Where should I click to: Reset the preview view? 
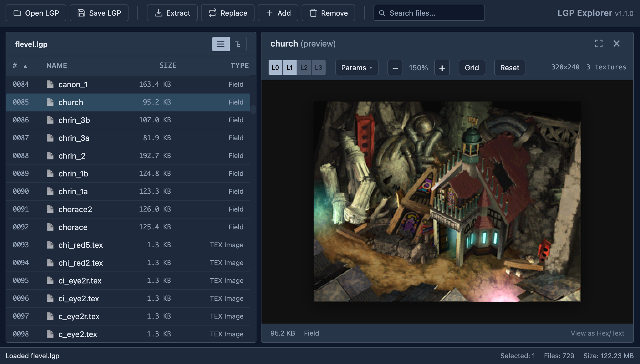pyautogui.click(x=510, y=67)
